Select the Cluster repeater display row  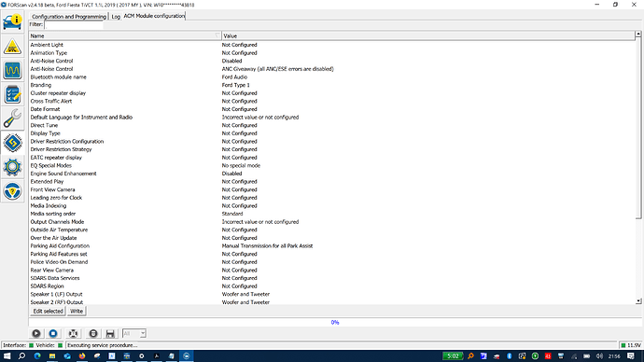click(332, 93)
